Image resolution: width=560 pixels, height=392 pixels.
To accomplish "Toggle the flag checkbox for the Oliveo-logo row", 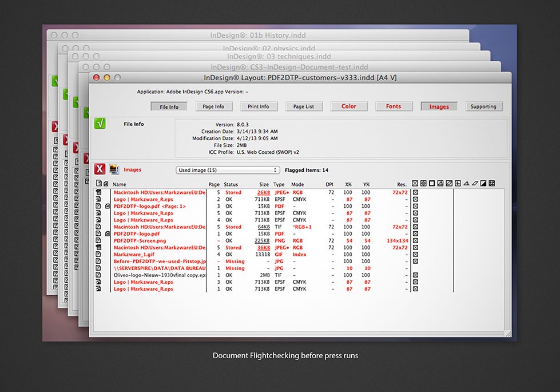I will coord(415,275).
